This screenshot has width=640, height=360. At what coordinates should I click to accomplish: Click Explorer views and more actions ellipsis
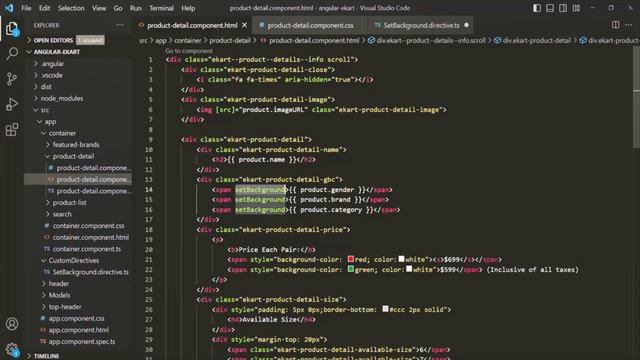tap(120, 25)
